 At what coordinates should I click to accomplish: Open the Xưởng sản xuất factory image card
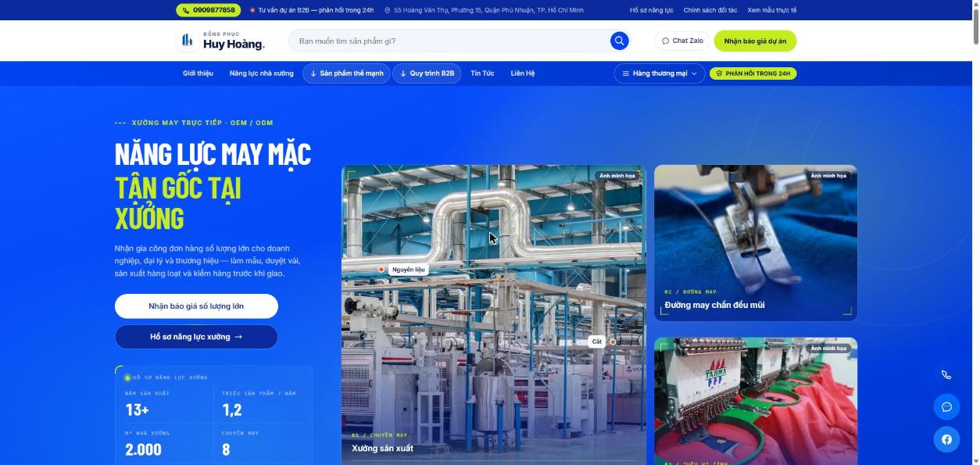[494, 314]
